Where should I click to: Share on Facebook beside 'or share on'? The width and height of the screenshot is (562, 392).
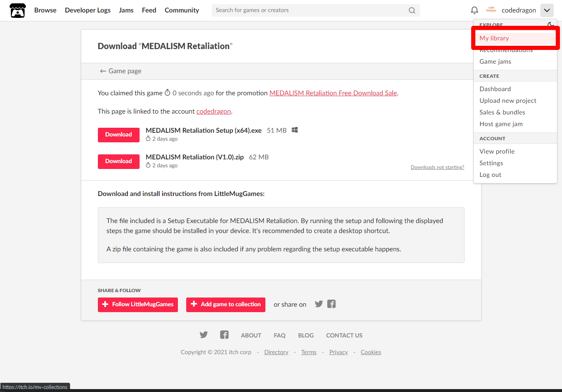pos(331,304)
